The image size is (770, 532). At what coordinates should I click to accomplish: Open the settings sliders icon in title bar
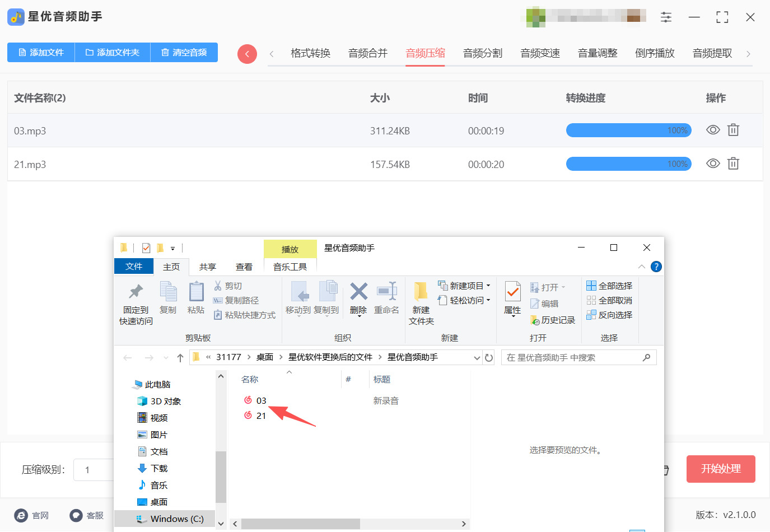[x=666, y=17]
